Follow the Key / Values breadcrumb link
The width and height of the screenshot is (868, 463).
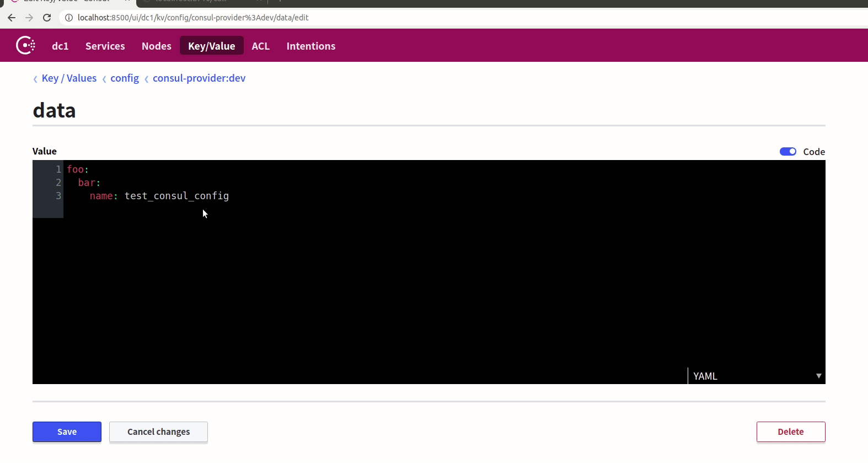(x=69, y=78)
